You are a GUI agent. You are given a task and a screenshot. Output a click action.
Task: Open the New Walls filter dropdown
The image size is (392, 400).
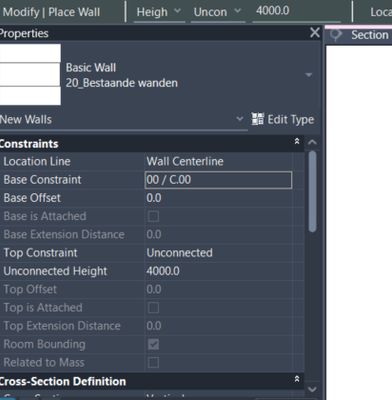pyautogui.click(x=239, y=119)
